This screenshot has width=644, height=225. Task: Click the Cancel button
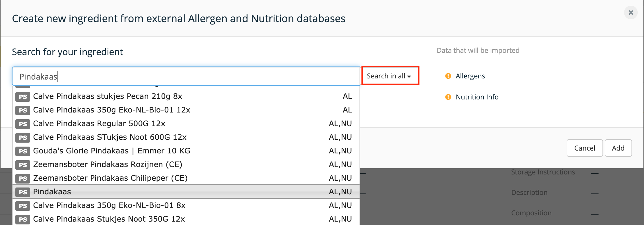point(585,148)
